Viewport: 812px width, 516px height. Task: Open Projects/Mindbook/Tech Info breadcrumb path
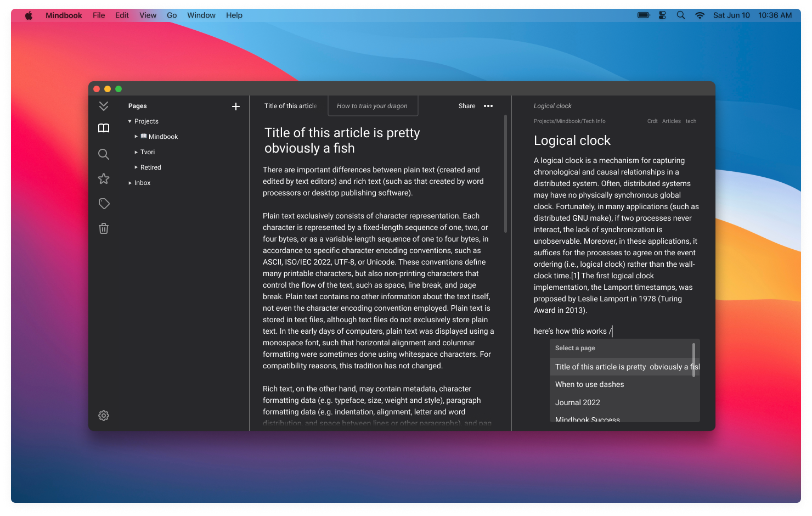click(569, 121)
